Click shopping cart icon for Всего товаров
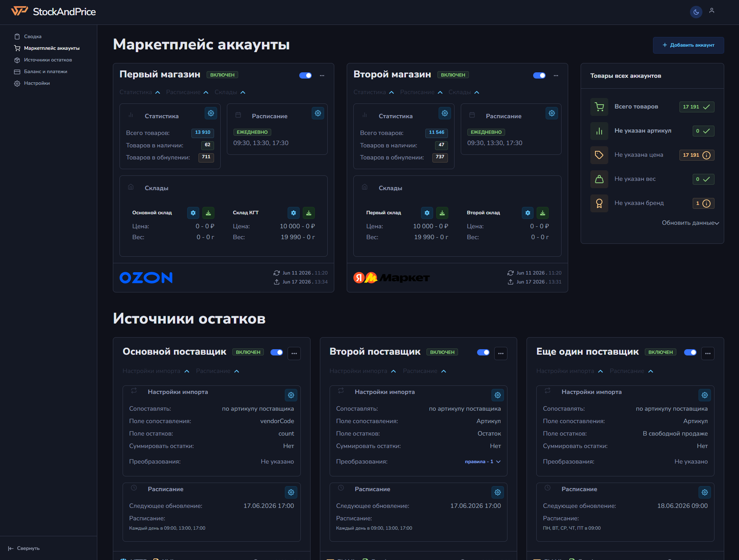Image resolution: width=739 pixels, height=560 pixels. coord(599,107)
